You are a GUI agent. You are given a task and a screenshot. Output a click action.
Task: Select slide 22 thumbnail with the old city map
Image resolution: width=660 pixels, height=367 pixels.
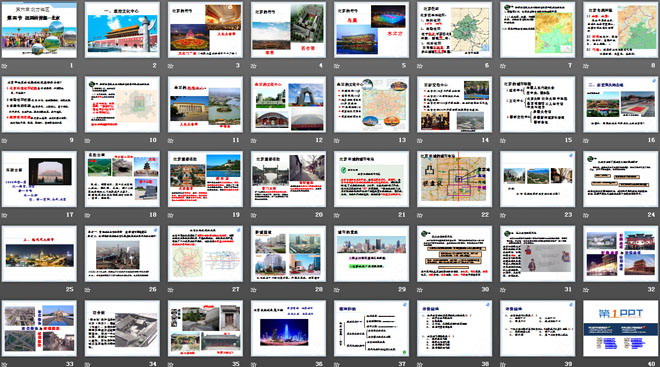[x=454, y=179]
